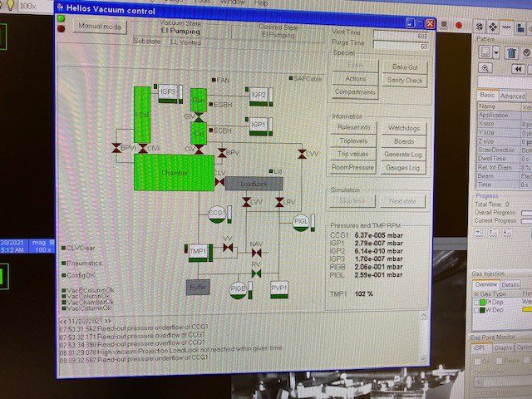Click the CLVClear status indicator
Screen dimensions: 532x399
63,248
